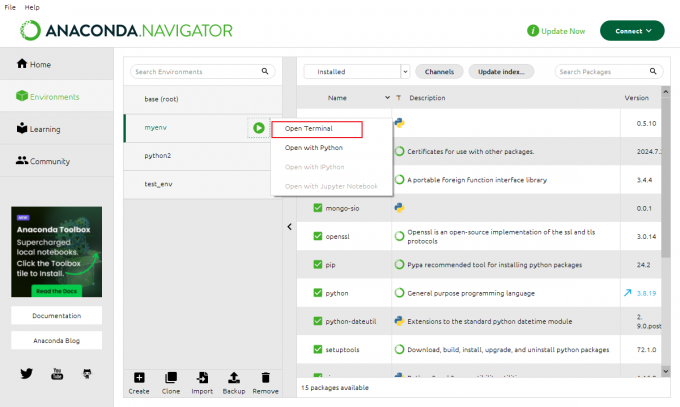Open the File menu
680x407 pixels.
[x=10, y=7]
